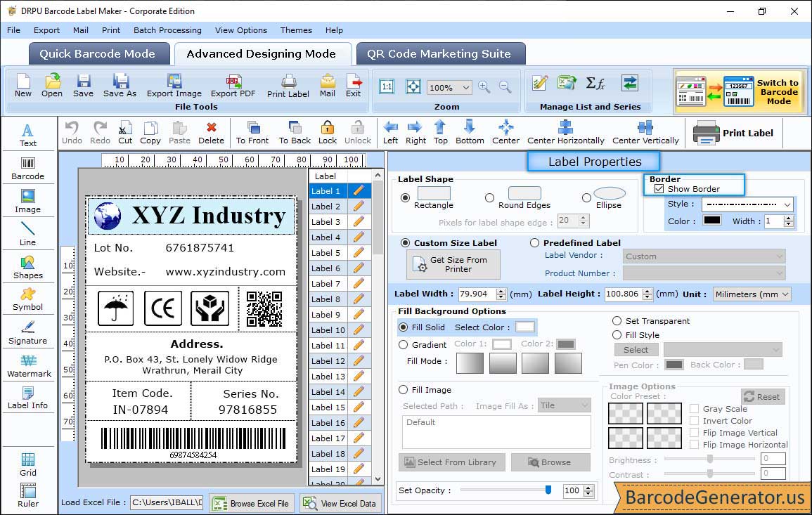Click the large Print Label button
The width and height of the screenshot is (812, 515).
click(733, 133)
